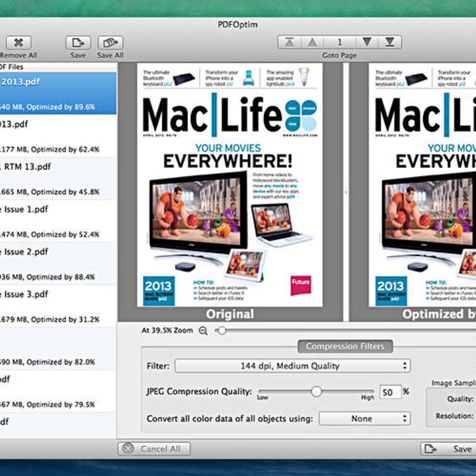Click the cancel icon inside the Cancel All button
This screenshot has width=476, height=476.
coord(129,449)
